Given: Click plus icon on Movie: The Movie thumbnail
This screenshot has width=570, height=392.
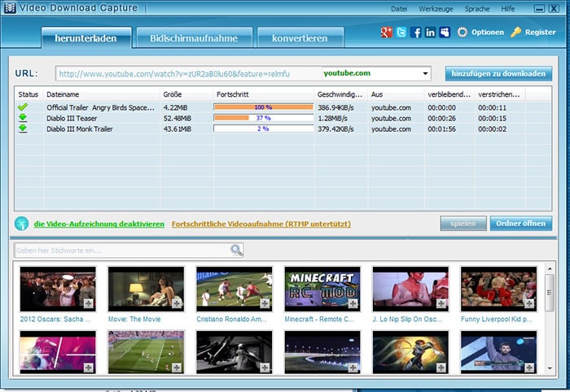Looking at the screenshot, I should click(x=177, y=303).
